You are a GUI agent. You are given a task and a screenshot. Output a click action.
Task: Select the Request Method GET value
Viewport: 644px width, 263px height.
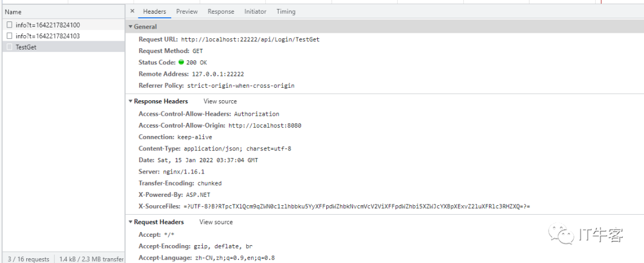click(197, 51)
